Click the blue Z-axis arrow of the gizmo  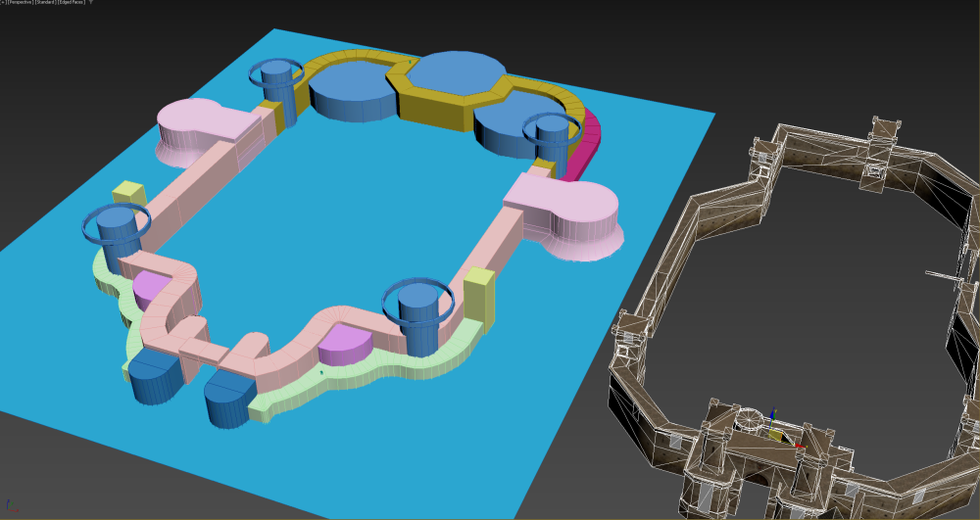[x=773, y=412]
